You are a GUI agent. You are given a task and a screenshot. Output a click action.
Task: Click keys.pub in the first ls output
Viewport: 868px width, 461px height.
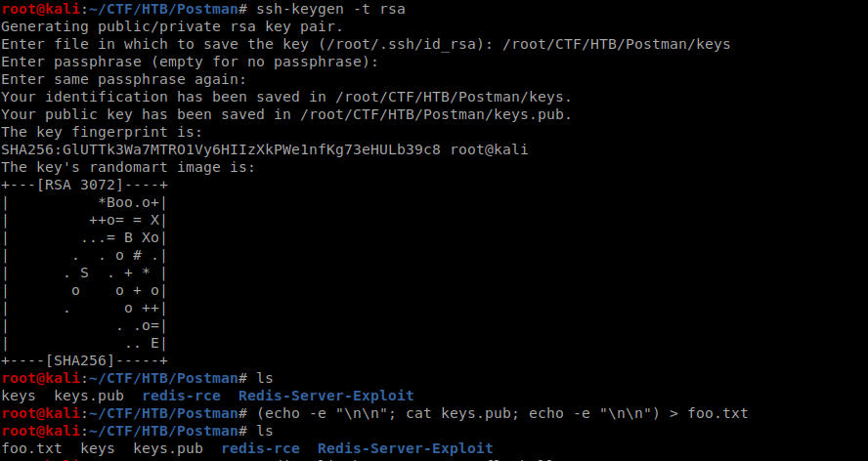coord(89,396)
